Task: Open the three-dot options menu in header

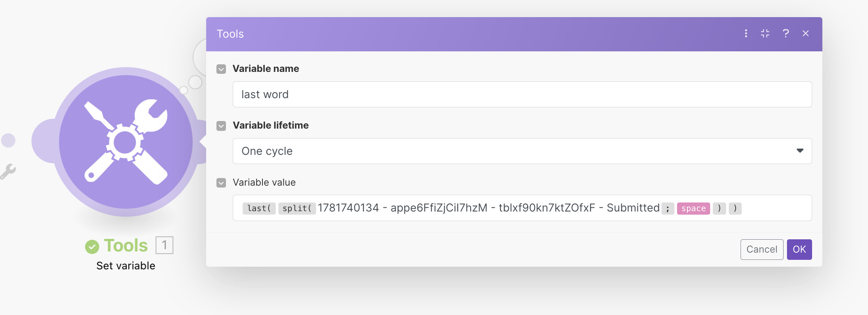Action: [746, 33]
